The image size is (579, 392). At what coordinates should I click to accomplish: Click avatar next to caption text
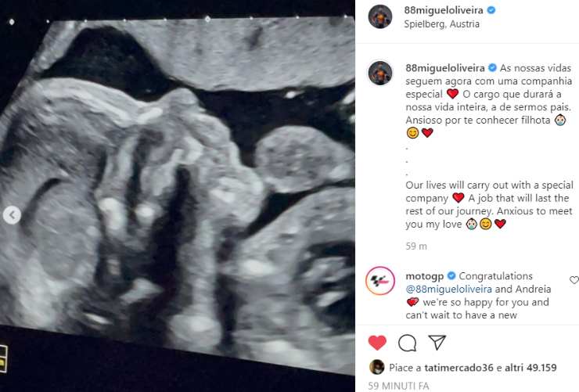(380, 73)
